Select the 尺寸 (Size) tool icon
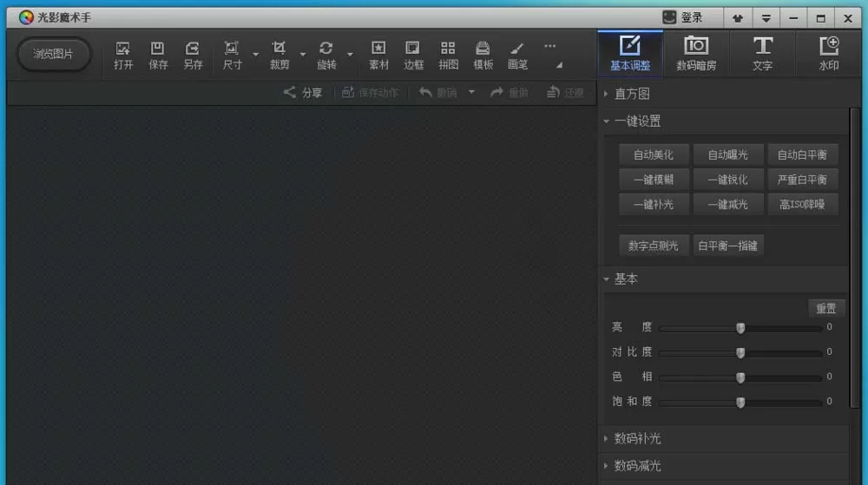 [232, 49]
